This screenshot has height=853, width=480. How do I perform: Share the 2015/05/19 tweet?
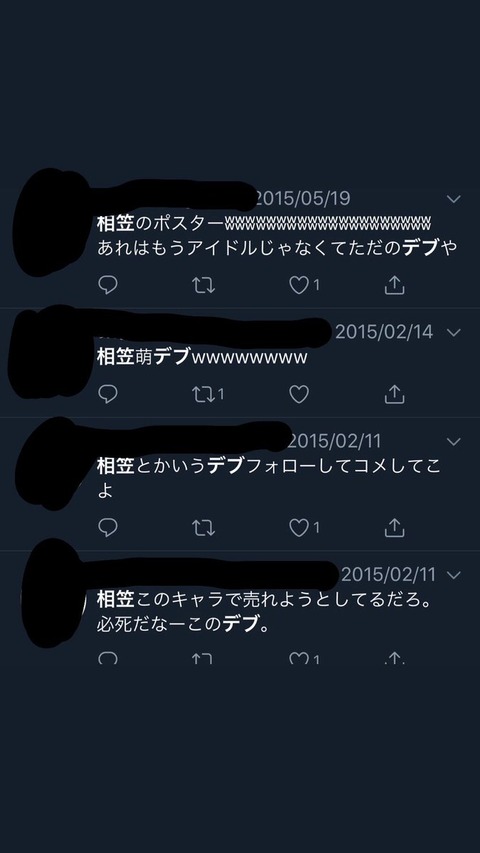(x=395, y=285)
